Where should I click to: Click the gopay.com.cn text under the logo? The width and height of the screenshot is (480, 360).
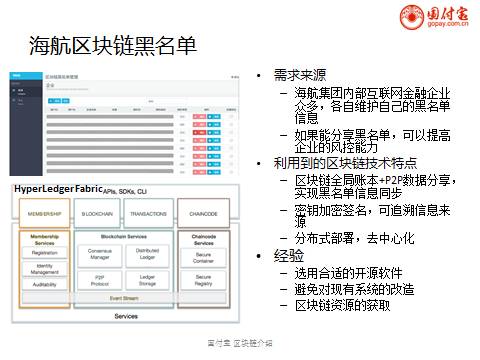448,24
